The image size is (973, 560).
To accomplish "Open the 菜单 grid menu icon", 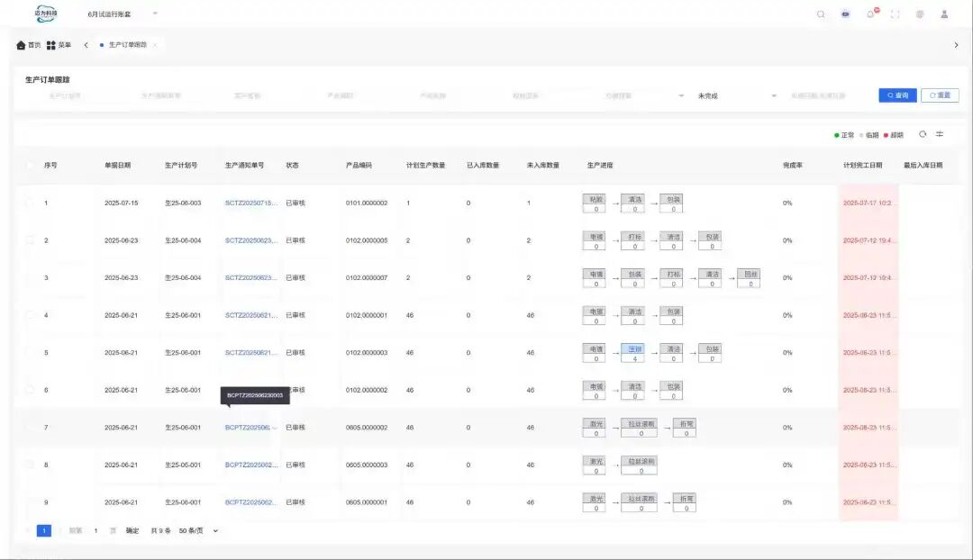I will click(51, 45).
